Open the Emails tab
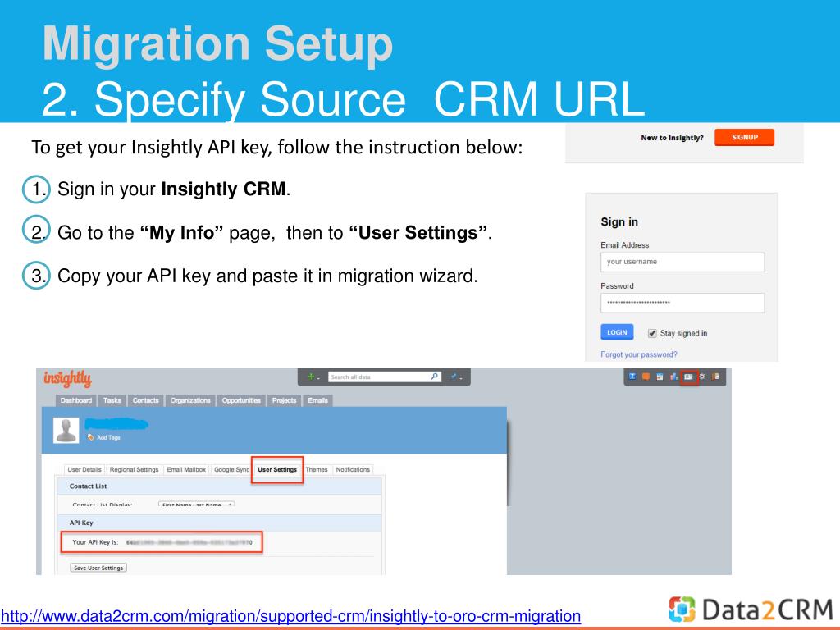 click(317, 400)
